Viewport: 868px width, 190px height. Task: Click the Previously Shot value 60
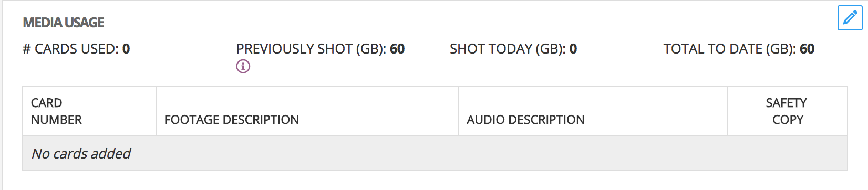click(397, 49)
